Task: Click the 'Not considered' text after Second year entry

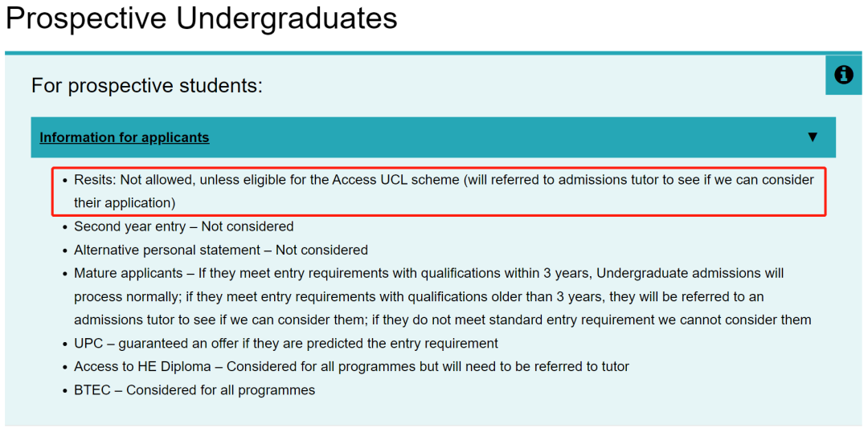Action: [248, 226]
